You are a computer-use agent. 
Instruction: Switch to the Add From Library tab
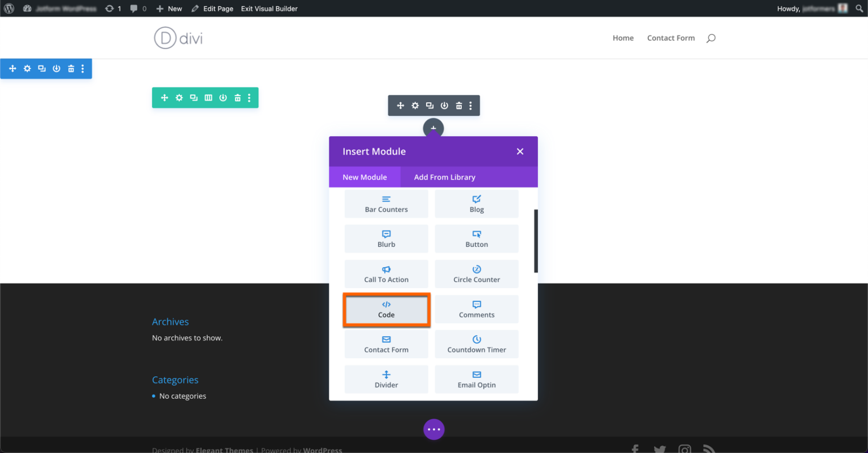[x=445, y=177]
